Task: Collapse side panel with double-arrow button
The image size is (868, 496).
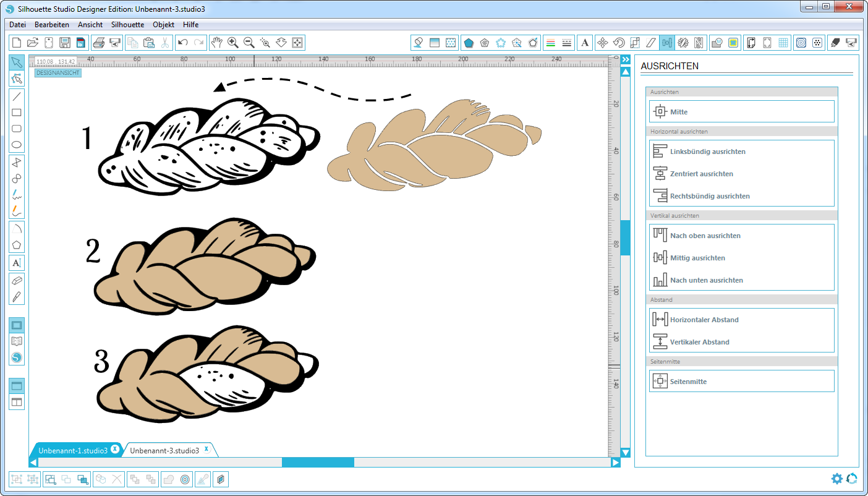Action: [x=626, y=59]
